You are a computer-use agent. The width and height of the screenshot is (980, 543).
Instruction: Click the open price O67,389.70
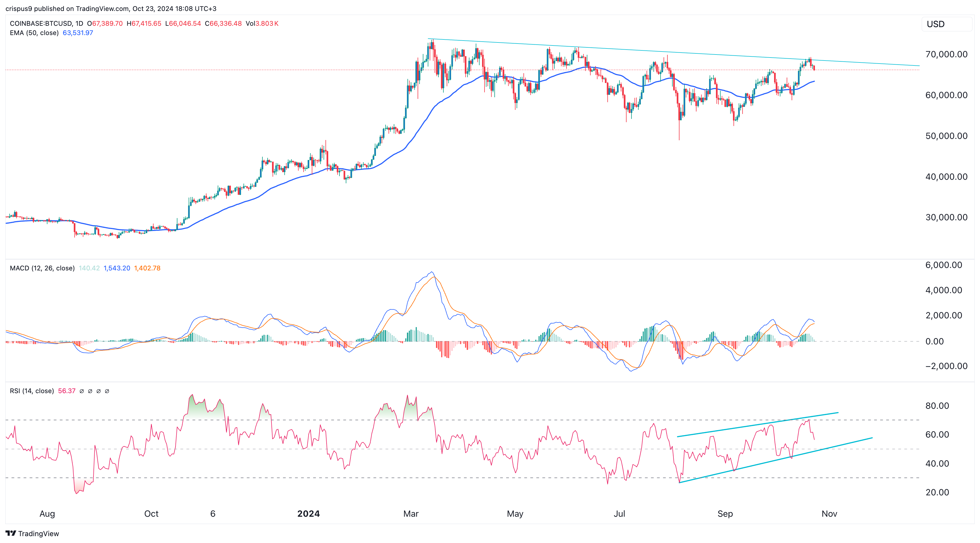pyautogui.click(x=105, y=24)
